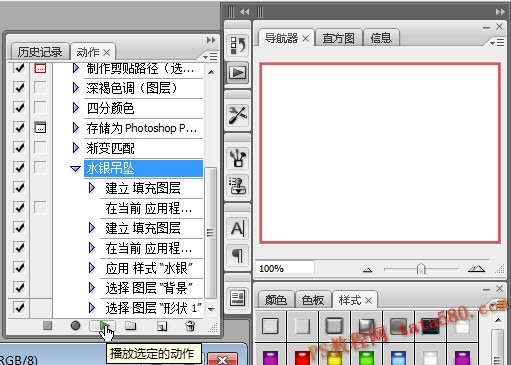Image resolution: width=511 pixels, height=365 pixels.
Task: Open the Actions panel dock icon
Action: tap(238, 72)
